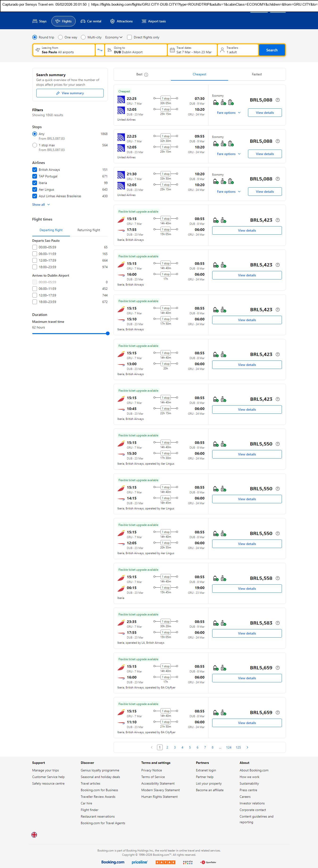Viewport: 318px width, 868px height.
Task: Expand the Show all airlines list
Action: (41, 205)
